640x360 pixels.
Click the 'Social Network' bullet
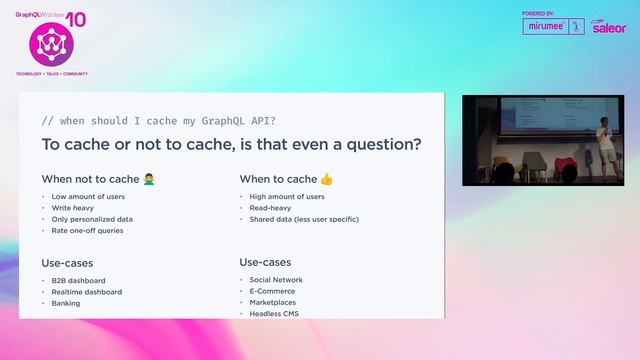(276, 280)
